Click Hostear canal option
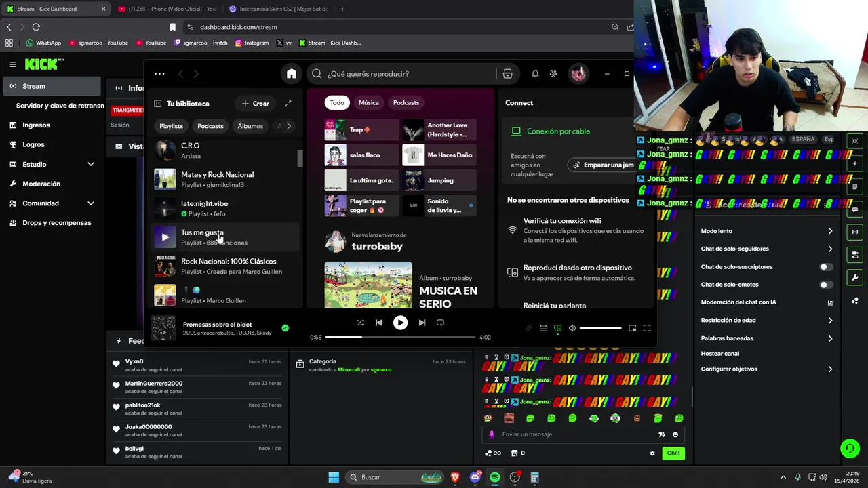868x488 pixels. click(720, 354)
